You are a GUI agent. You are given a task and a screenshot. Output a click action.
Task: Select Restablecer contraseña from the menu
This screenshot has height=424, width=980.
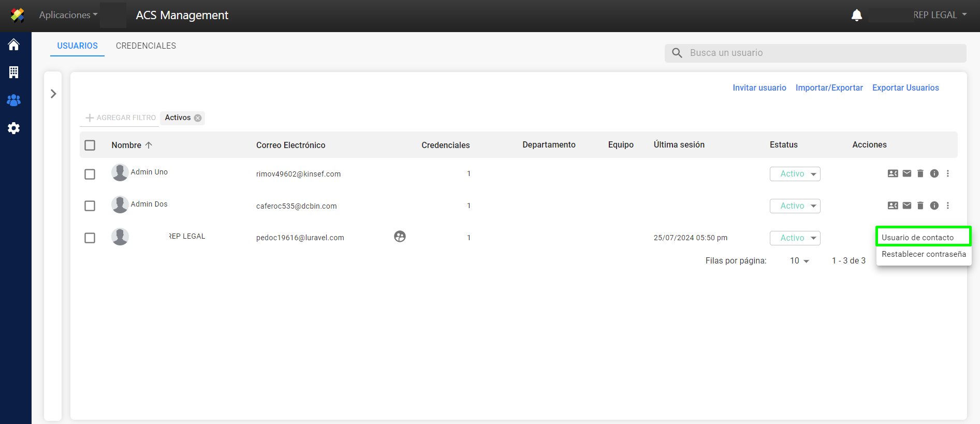pyautogui.click(x=924, y=254)
